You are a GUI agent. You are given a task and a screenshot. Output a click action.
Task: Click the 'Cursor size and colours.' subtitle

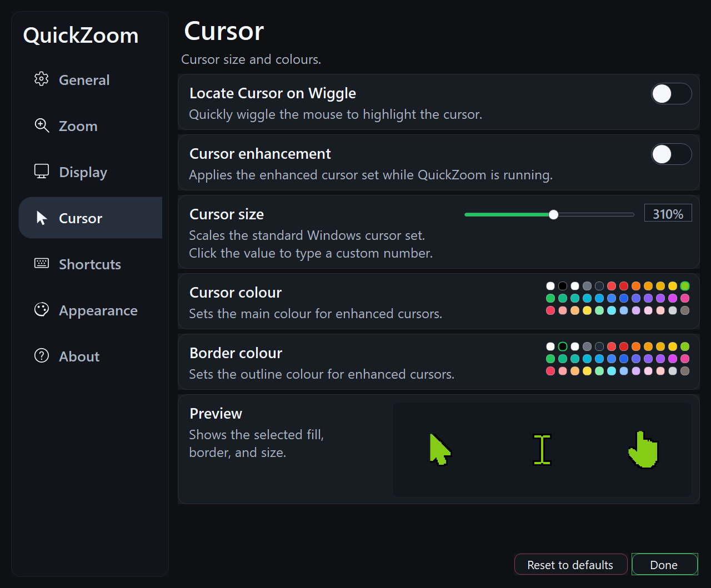click(x=251, y=59)
